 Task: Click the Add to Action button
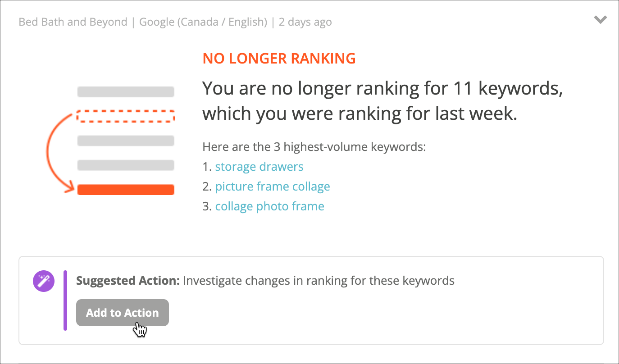123,313
